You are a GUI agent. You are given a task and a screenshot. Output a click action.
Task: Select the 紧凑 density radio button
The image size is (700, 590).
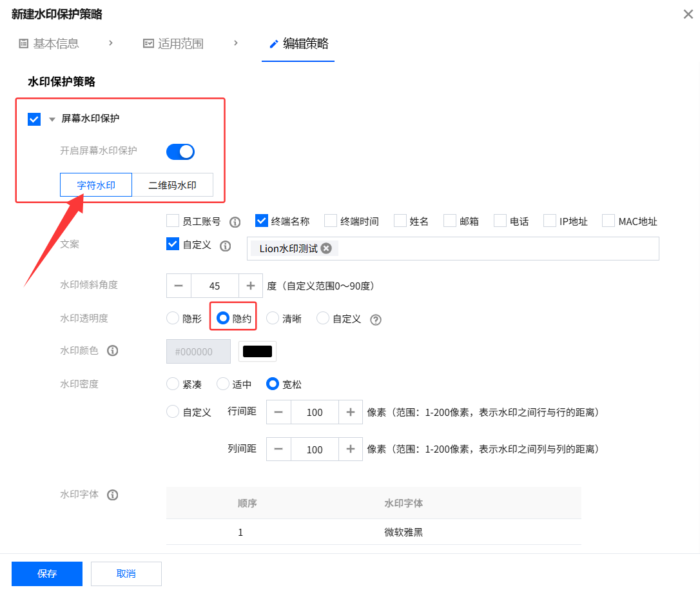[x=172, y=383]
